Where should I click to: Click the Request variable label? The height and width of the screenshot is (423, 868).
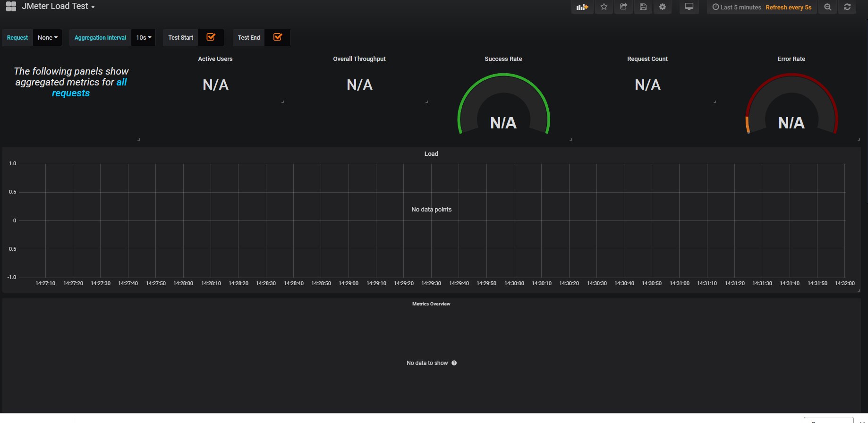(x=17, y=38)
